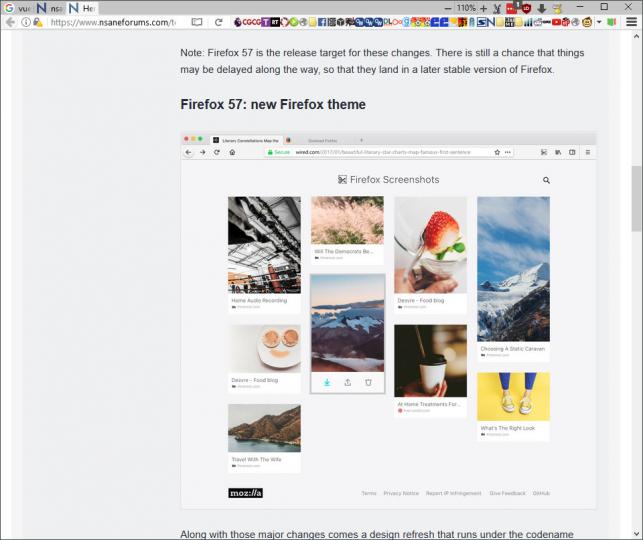Reset zoom via the 110% indicator
The width and height of the screenshot is (643, 540).
click(x=466, y=8)
